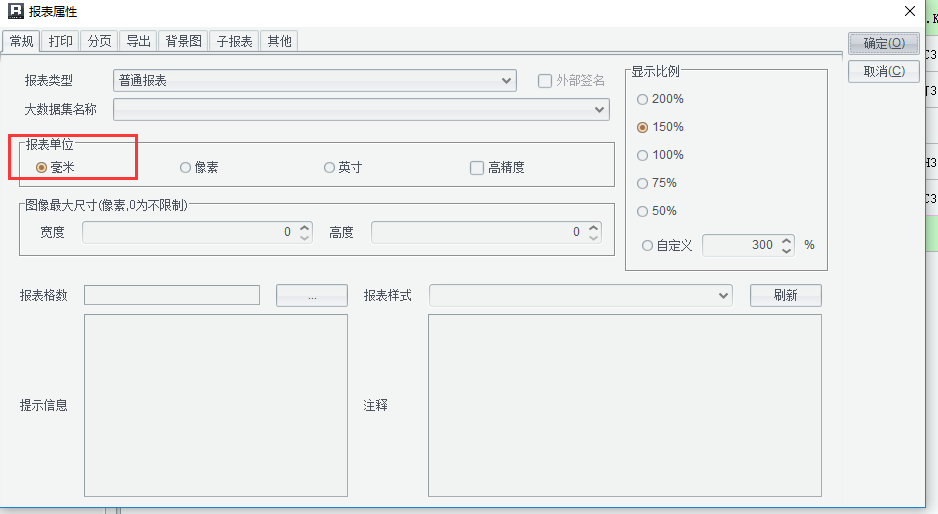Screen dimensions: 938x514
Task: Click the 报表属性 title bar icon
Action: 16,11
